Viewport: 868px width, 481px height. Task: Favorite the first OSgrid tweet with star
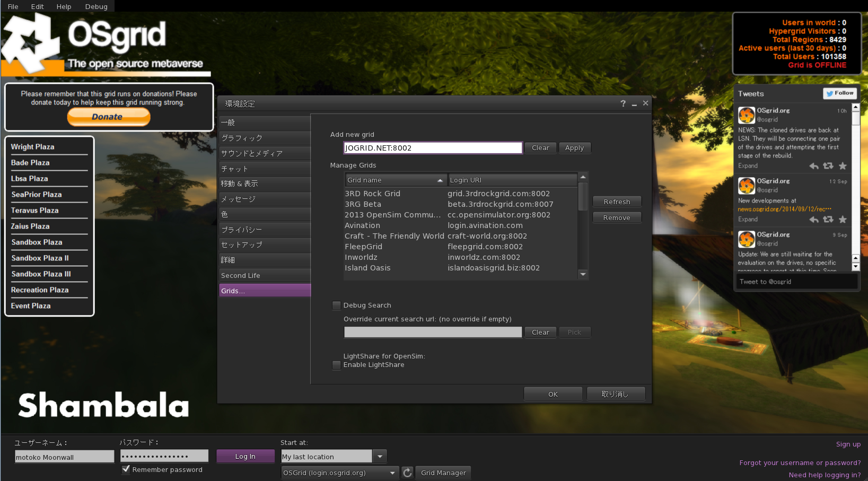point(843,166)
